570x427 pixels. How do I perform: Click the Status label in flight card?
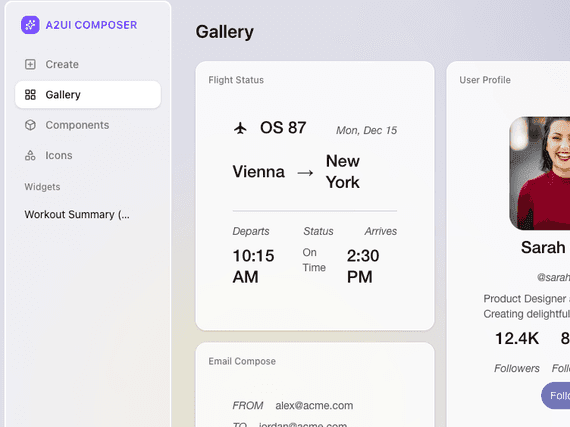[x=318, y=231]
